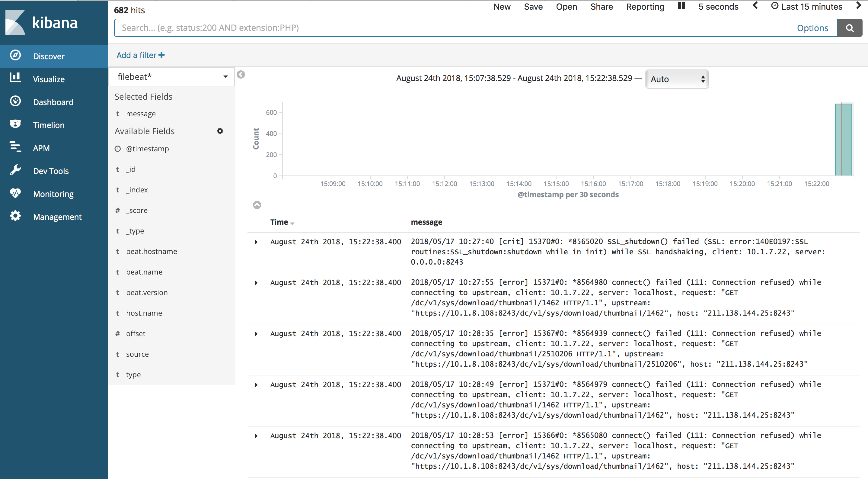
Task: Open Monitoring heartbeat icon
Action: coord(15,193)
